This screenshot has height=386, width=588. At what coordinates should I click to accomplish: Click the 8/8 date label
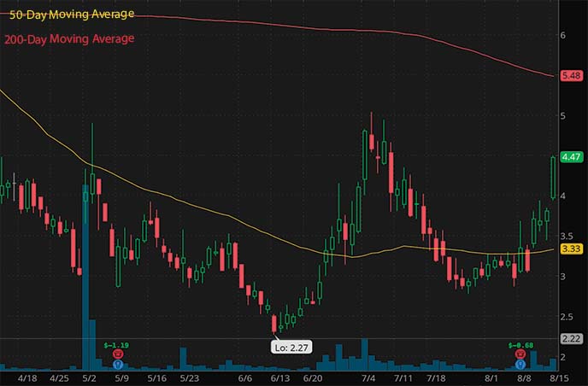click(x=524, y=377)
